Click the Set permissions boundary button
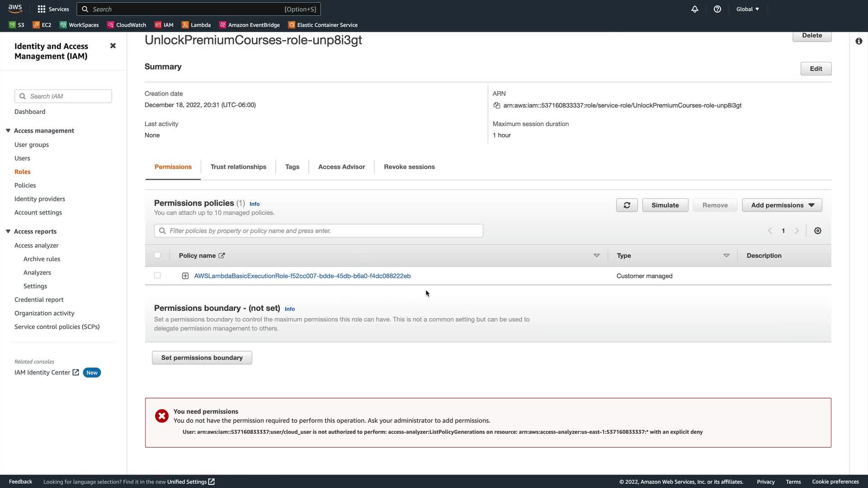 click(x=202, y=358)
